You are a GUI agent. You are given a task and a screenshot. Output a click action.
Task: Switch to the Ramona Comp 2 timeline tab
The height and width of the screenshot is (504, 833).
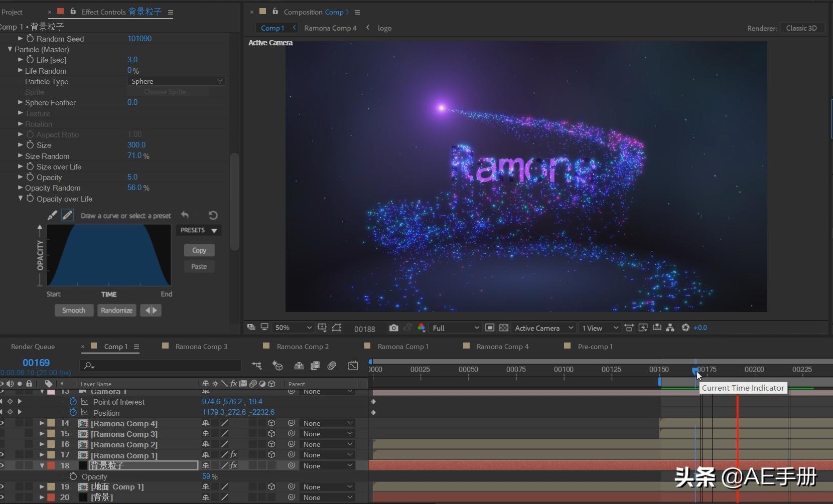tap(303, 347)
